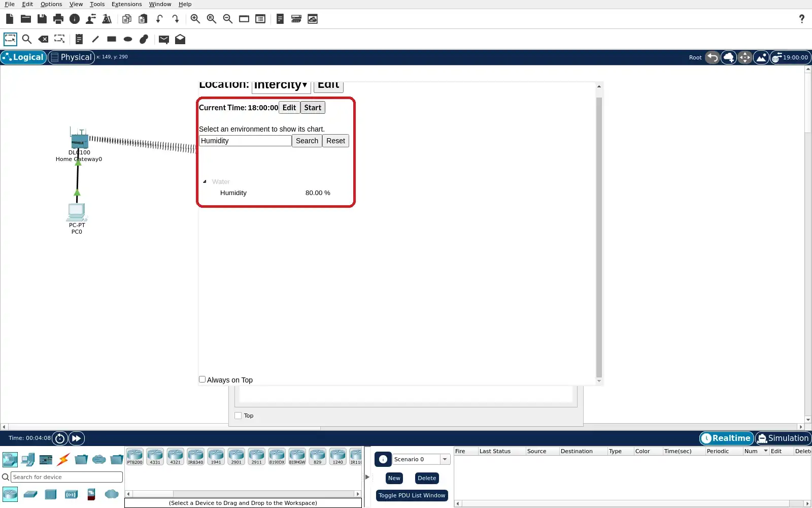Click the Add Complex PDU open envelope

click(180, 39)
